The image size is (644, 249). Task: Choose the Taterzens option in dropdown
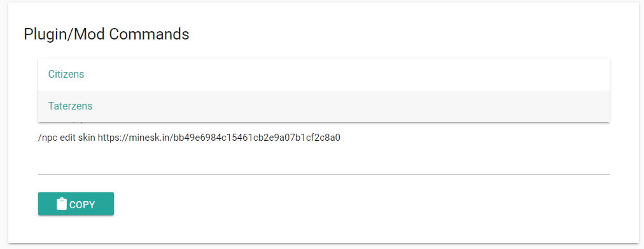[x=70, y=106]
